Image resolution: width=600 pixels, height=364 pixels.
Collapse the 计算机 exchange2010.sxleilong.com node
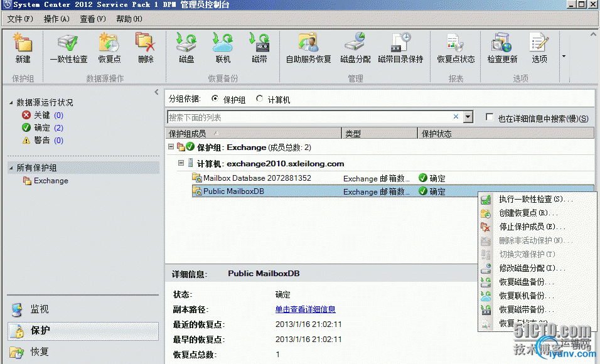[x=181, y=163]
